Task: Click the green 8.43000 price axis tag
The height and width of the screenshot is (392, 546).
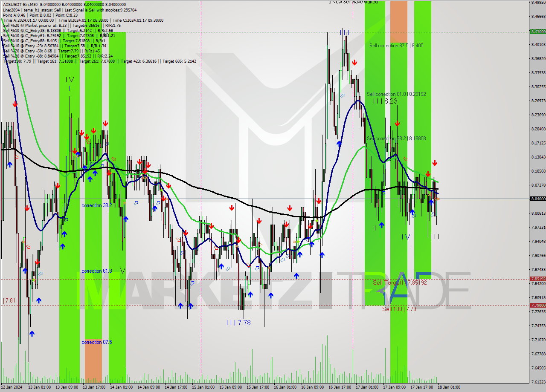Action: point(537,32)
